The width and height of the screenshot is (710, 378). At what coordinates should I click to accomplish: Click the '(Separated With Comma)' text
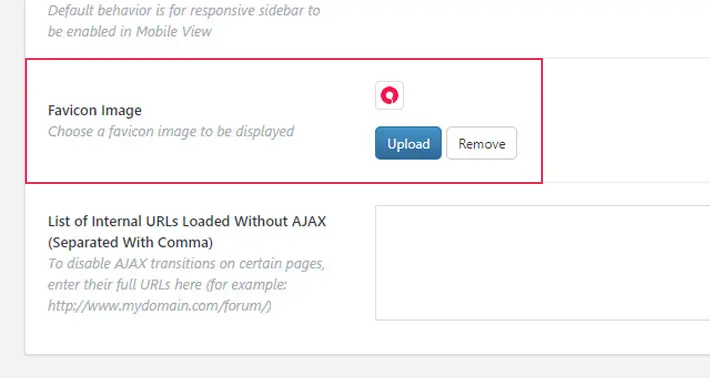pos(130,243)
